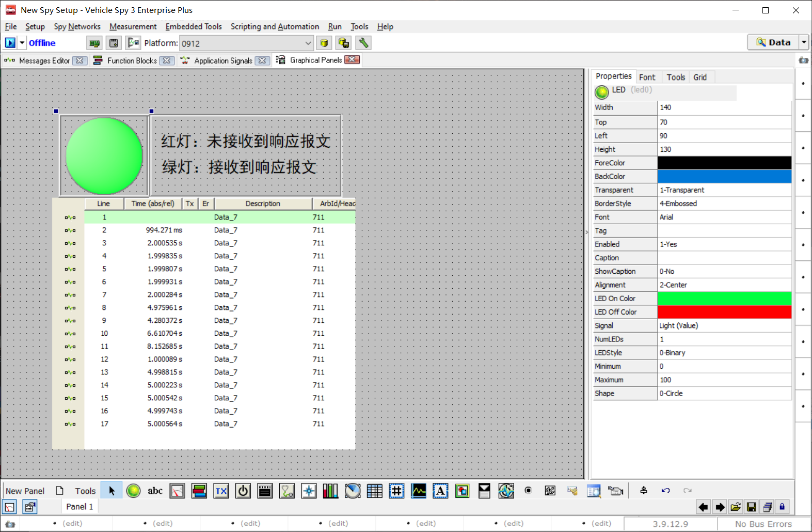Pick the boxed letter A text tool

[x=440, y=491]
